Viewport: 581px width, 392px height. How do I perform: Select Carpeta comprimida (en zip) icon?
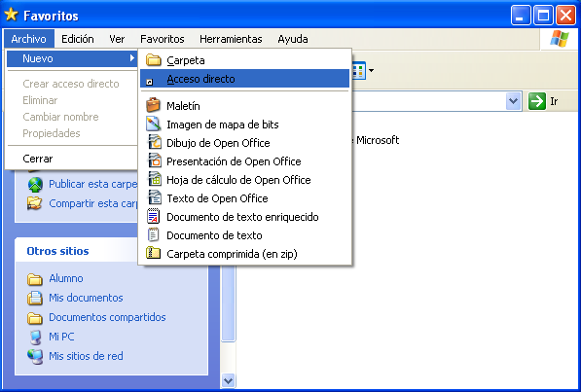[x=153, y=253]
